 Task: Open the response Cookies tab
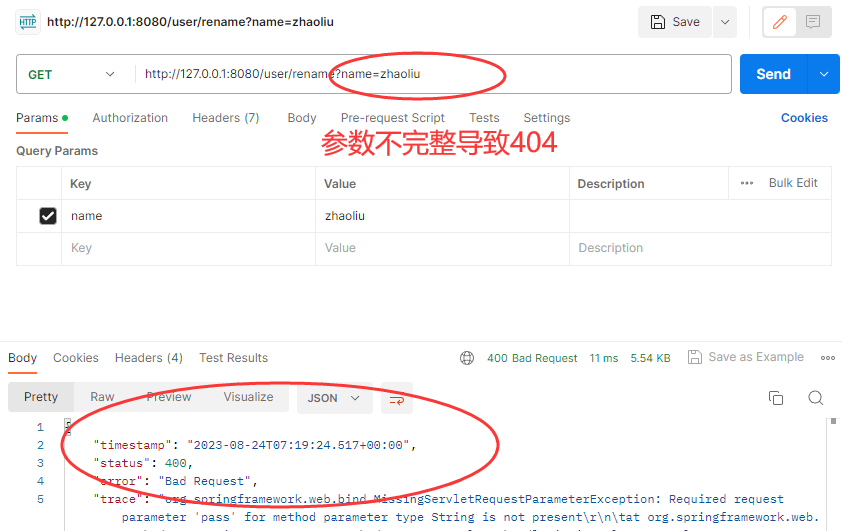click(x=76, y=358)
